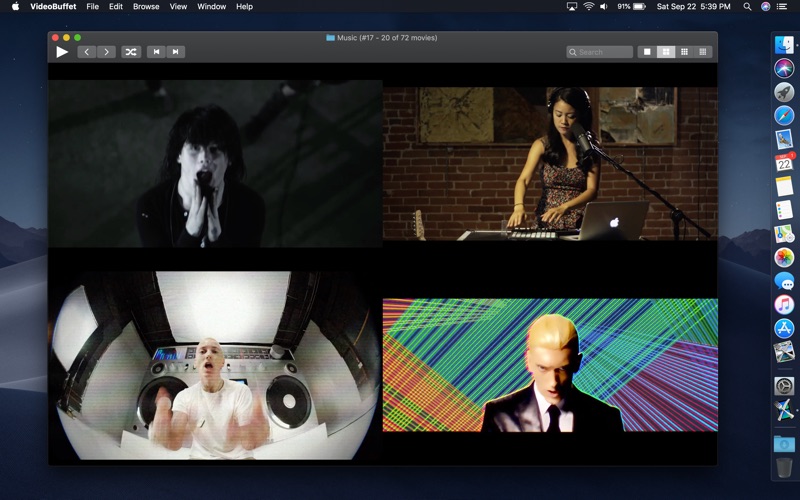
Task: Switch to single-movie layout
Action: coord(647,52)
